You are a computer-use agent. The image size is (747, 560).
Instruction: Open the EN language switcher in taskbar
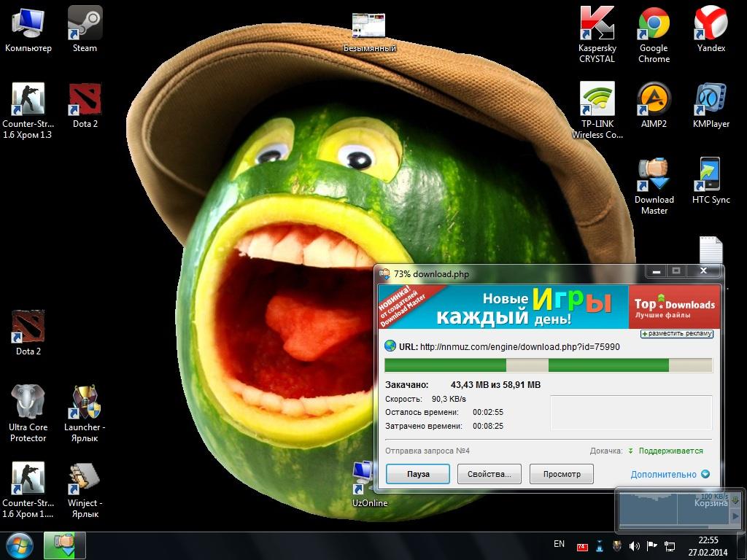[x=559, y=544]
